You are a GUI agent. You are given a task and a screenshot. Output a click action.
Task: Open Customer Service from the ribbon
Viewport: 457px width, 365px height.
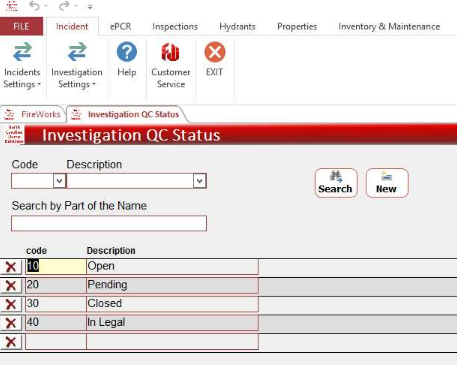click(x=171, y=65)
